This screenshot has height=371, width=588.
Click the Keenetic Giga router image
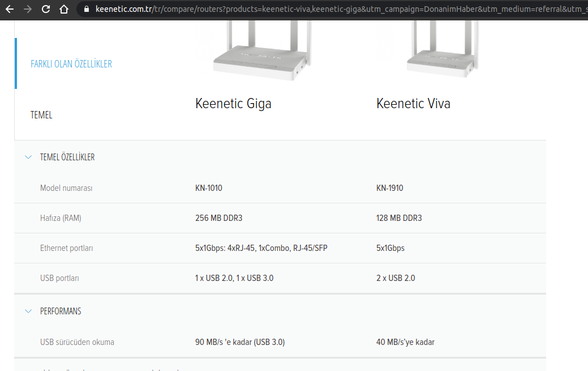pos(263,50)
